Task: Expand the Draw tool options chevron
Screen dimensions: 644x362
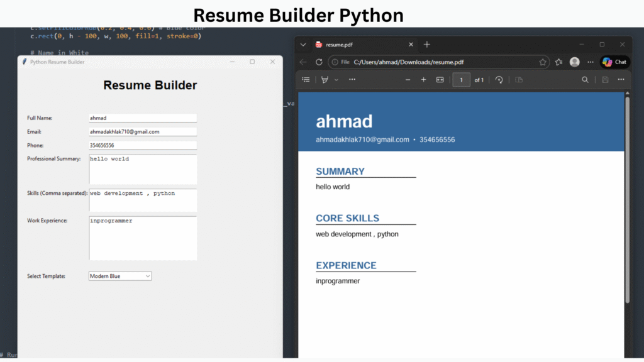Action: pos(336,80)
